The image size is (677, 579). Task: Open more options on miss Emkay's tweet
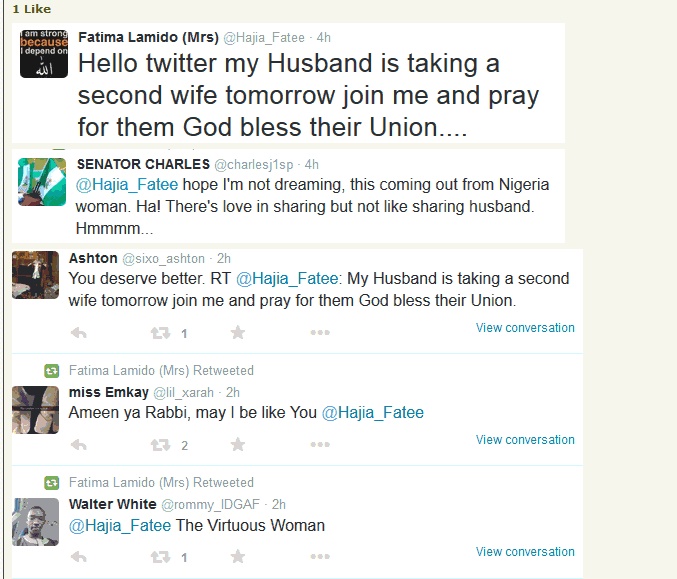[x=319, y=445]
